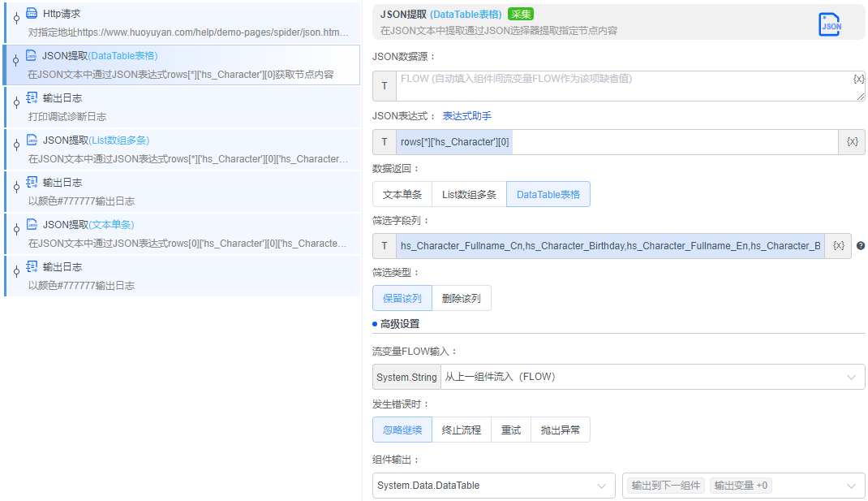Viewport: 868px width, 501px height.
Task: Enable 重试 when error occurs
Action: coord(510,430)
